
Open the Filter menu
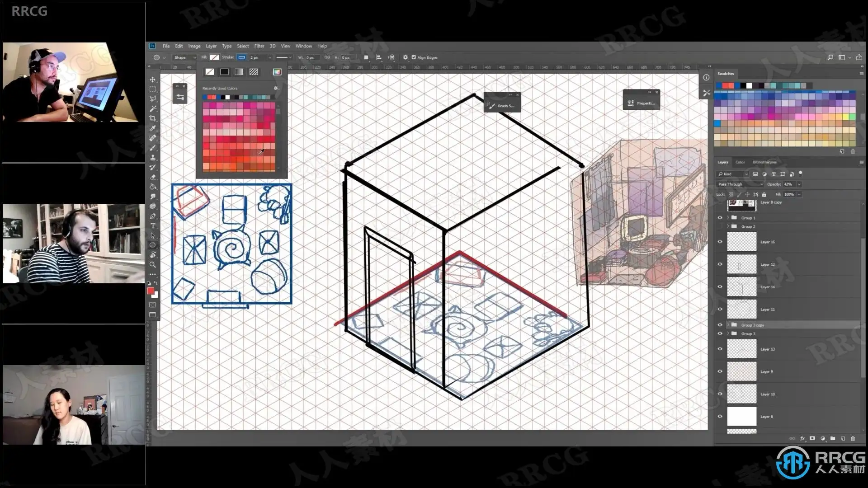[259, 46]
